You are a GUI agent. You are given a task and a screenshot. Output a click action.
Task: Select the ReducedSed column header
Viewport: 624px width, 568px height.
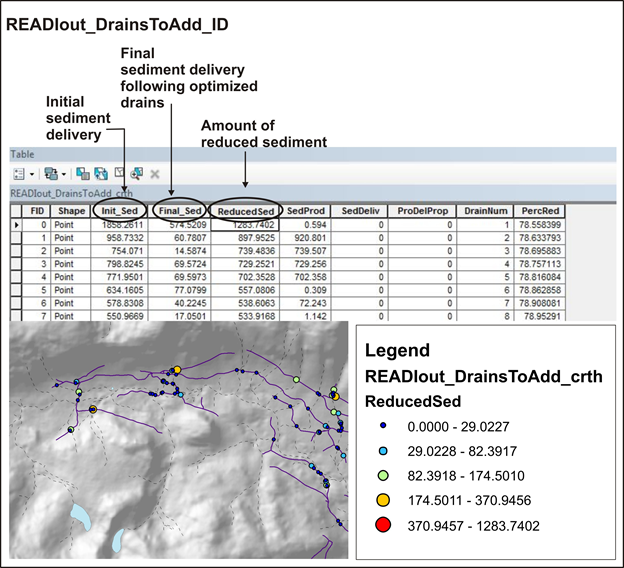[x=245, y=211]
